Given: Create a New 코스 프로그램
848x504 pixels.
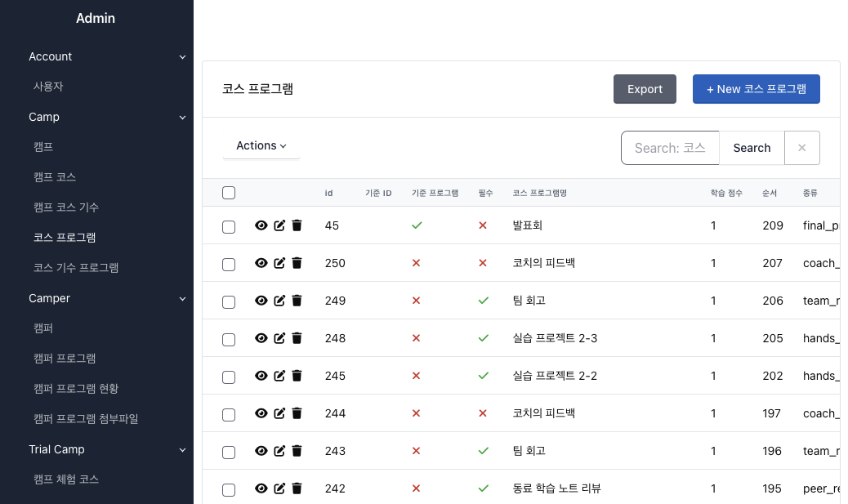Looking at the screenshot, I should [756, 89].
